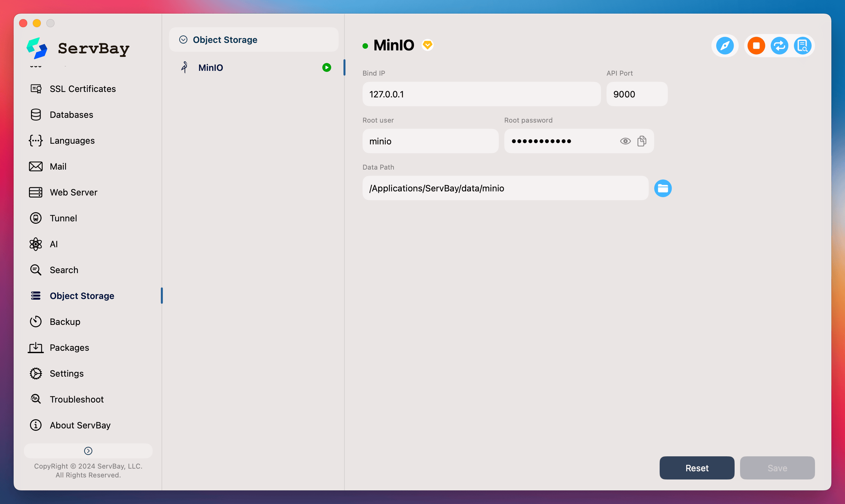The height and width of the screenshot is (504, 845).
Task: Open SSL Certificates section
Action: point(83,89)
